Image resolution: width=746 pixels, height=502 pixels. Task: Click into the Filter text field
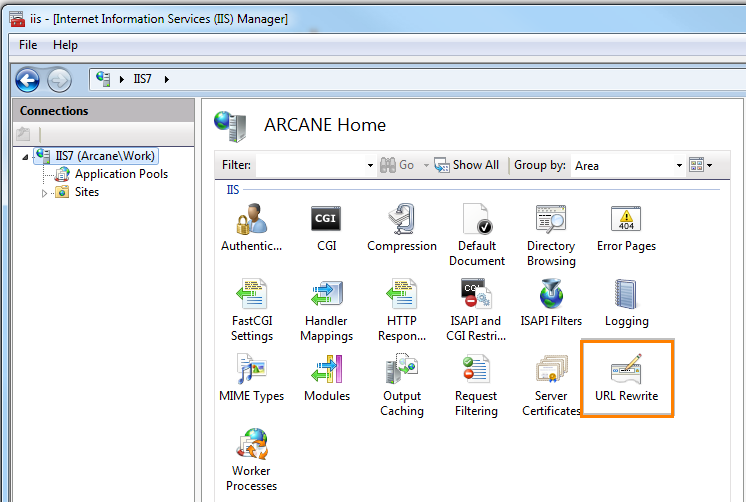[x=310, y=166]
